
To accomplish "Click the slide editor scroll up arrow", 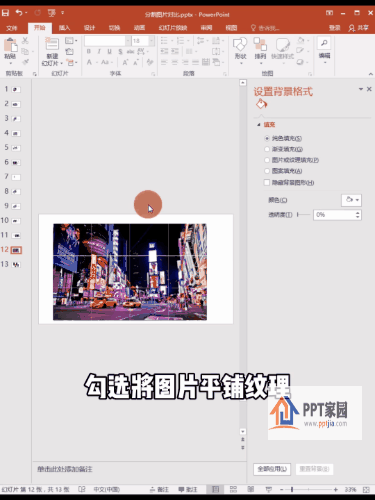I will (x=243, y=82).
